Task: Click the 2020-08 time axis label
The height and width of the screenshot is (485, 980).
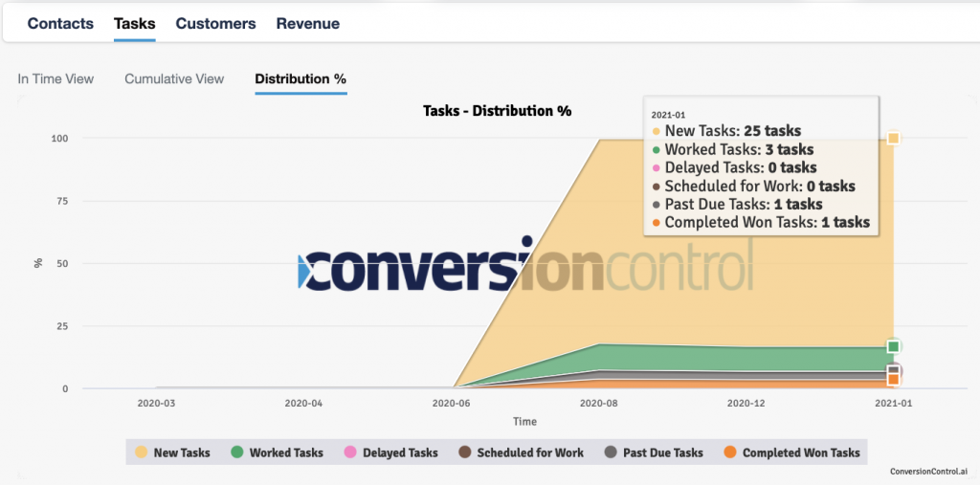Action: [599, 404]
